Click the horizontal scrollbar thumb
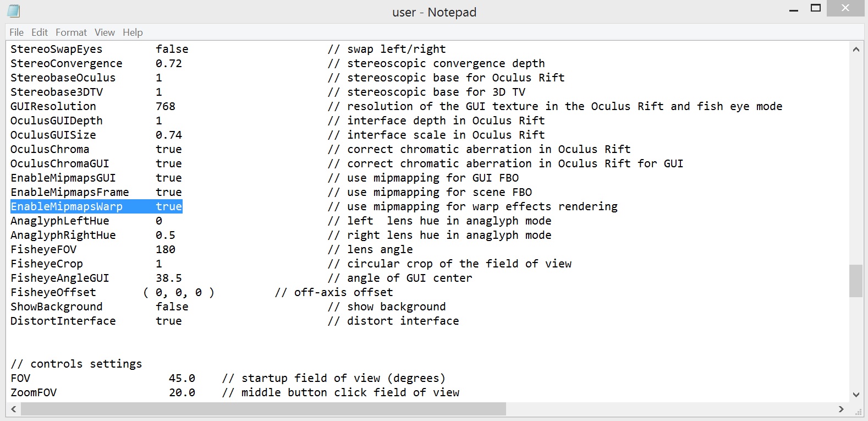This screenshot has height=421, width=868. [x=263, y=409]
